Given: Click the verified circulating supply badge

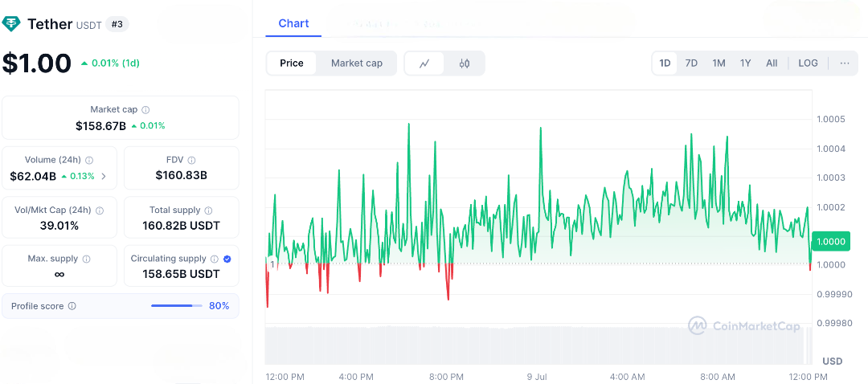Looking at the screenshot, I should coord(227,259).
